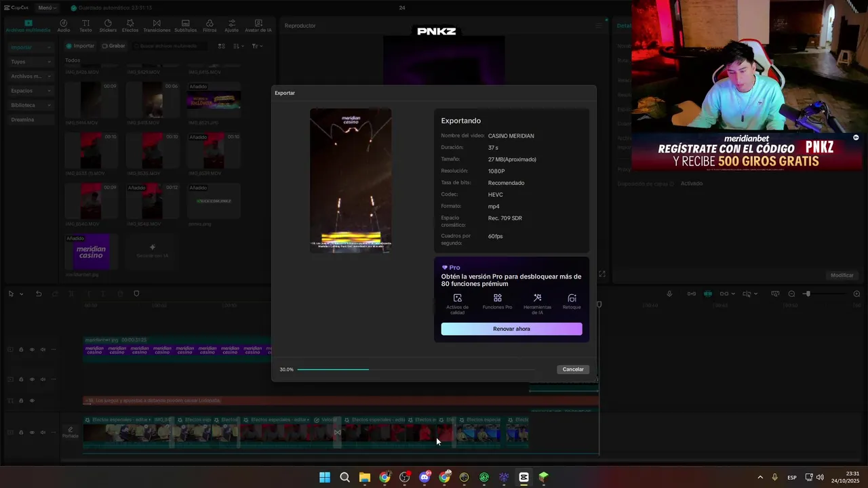Select the meridian casino media thumbnail
868x488 pixels.
[91, 252]
